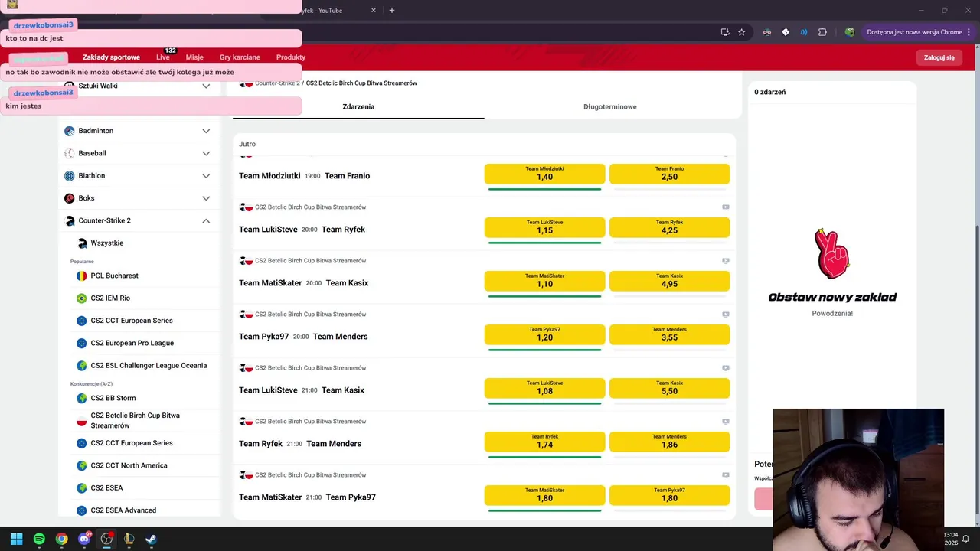980x551 pixels.
Task: Click the Baseball sport icon
Action: (70, 153)
